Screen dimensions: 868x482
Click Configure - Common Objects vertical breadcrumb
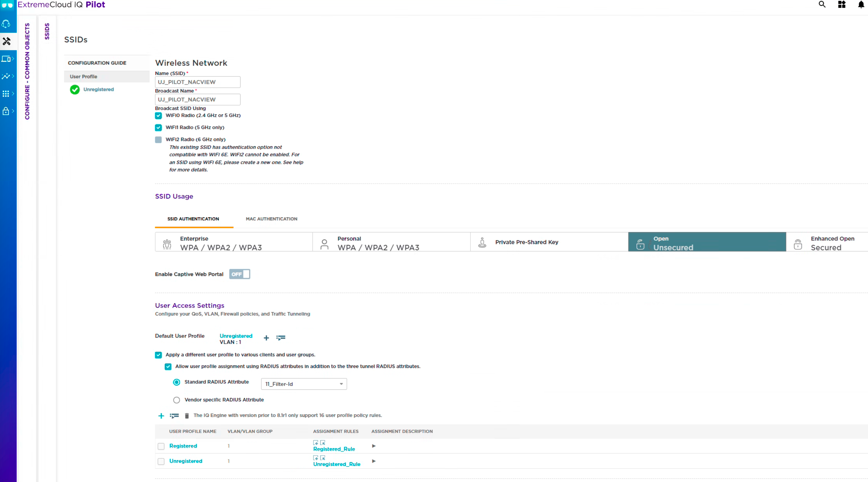point(27,71)
